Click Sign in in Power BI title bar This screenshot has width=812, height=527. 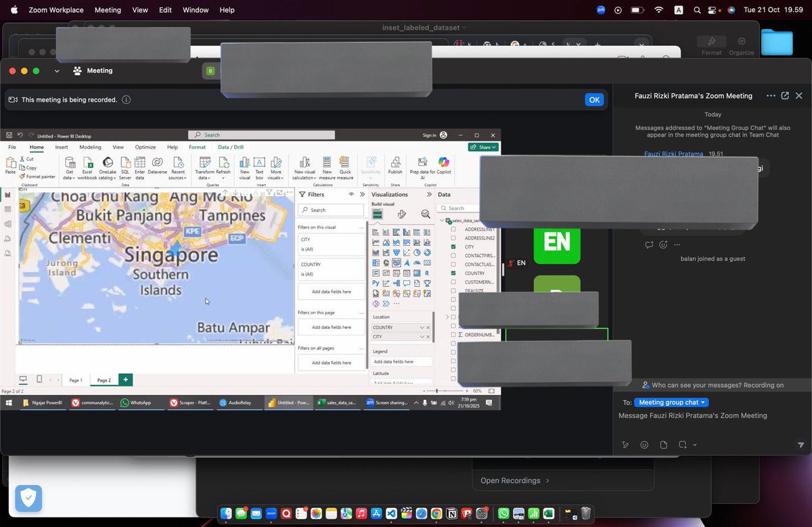429,135
